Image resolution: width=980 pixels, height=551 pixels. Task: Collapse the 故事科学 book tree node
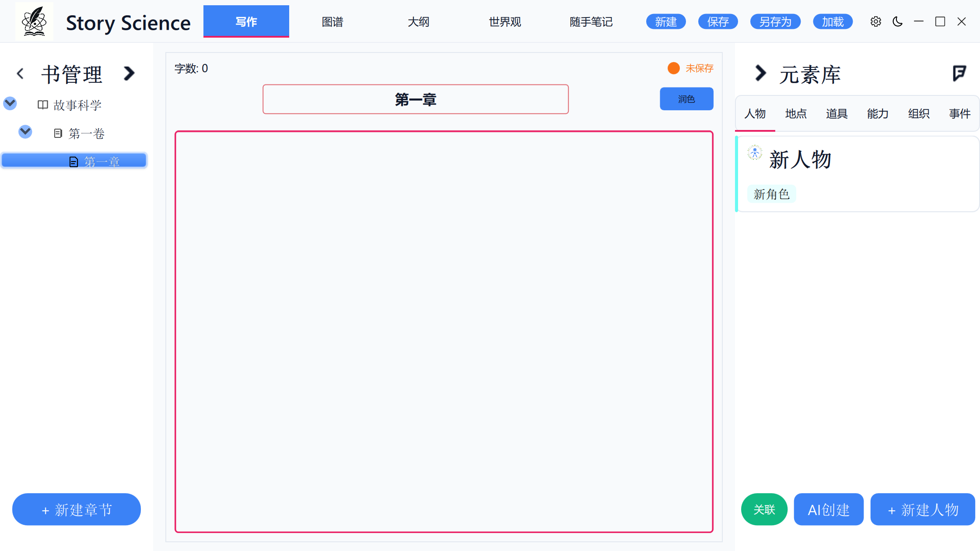(x=10, y=104)
